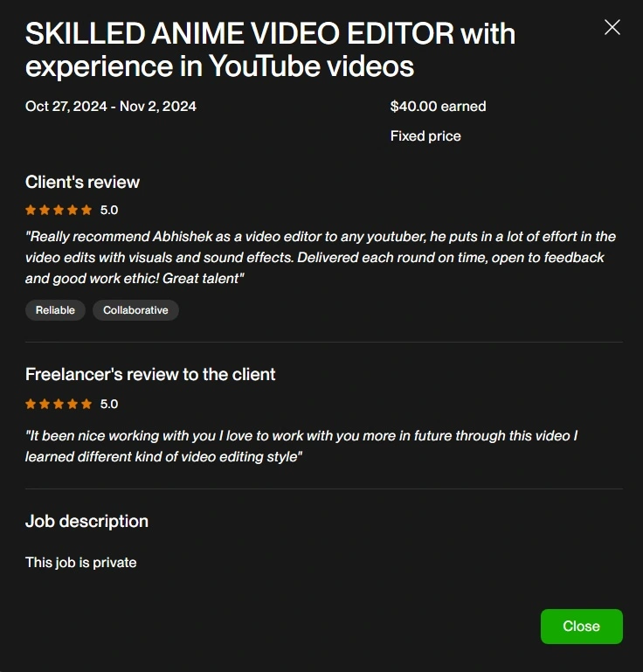Click the fifth star in Freelancer's review

[86, 404]
